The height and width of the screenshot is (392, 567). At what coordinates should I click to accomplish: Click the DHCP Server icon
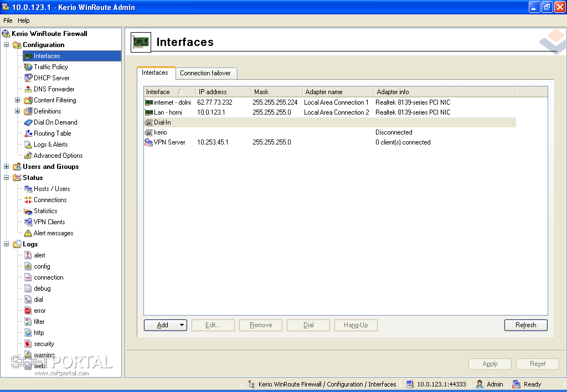(28, 78)
